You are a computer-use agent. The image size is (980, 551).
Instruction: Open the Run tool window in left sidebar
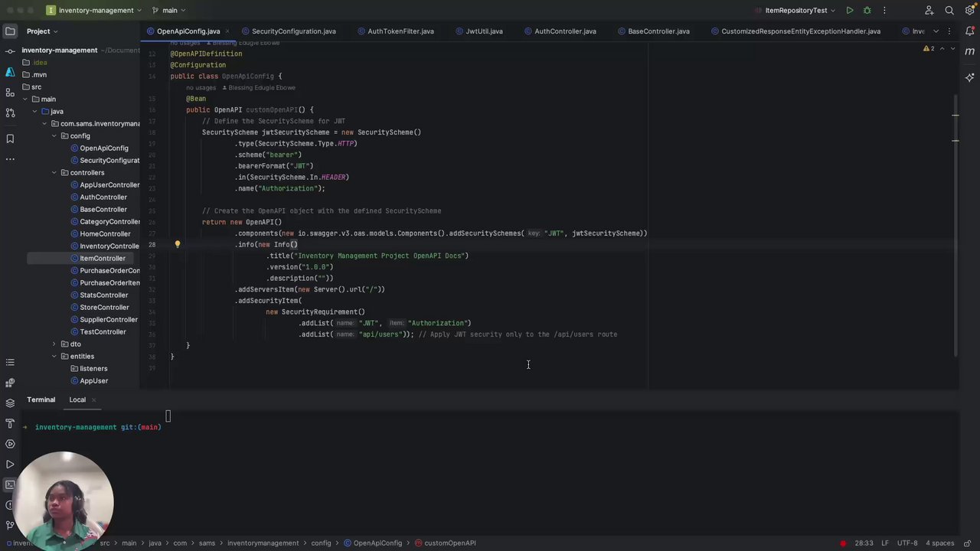click(10, 465)
